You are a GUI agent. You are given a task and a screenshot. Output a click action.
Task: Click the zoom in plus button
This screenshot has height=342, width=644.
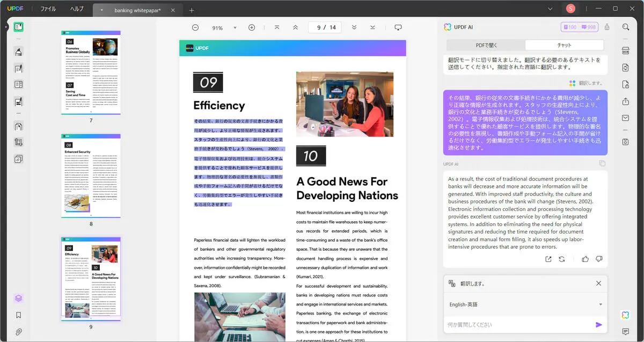[252, 27]
